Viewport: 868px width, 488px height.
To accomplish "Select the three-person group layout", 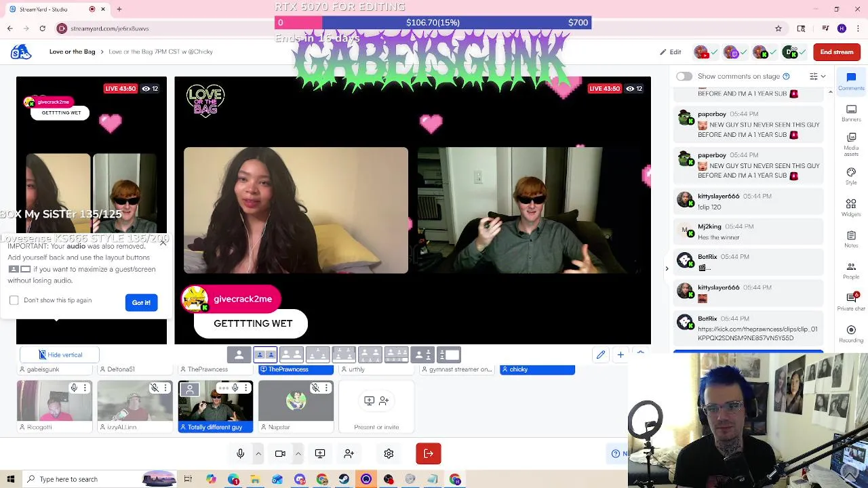I will coord(317,354).
